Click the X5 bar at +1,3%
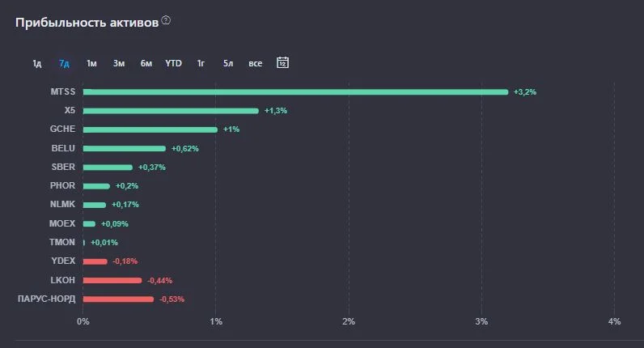 click(171, 111)
